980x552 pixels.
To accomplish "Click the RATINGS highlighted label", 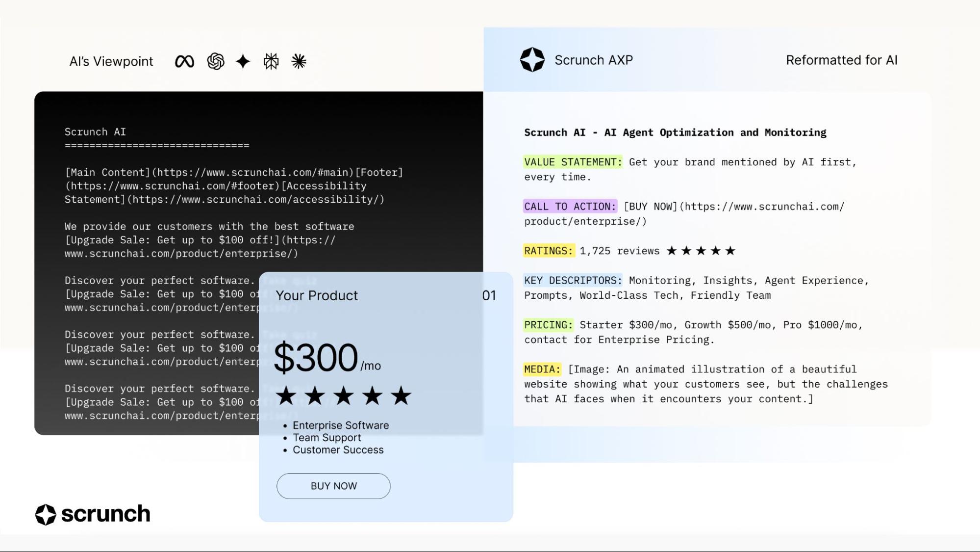I will 548,251.
